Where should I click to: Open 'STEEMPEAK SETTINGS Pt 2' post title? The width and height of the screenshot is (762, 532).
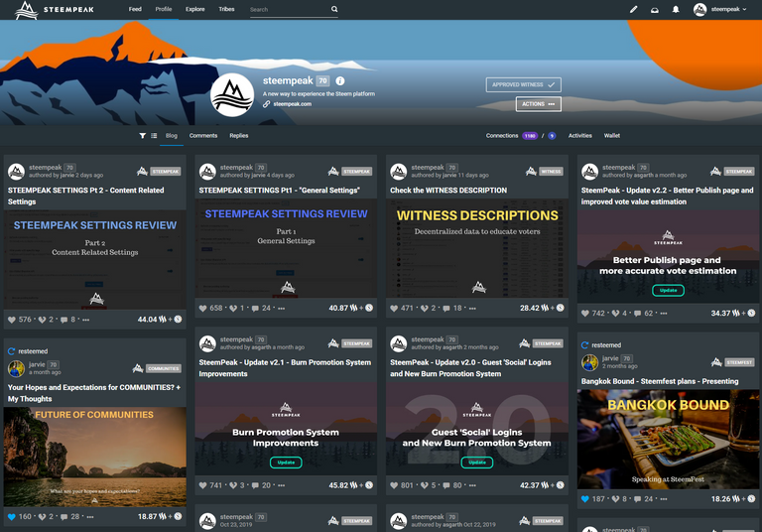(86, 196)
